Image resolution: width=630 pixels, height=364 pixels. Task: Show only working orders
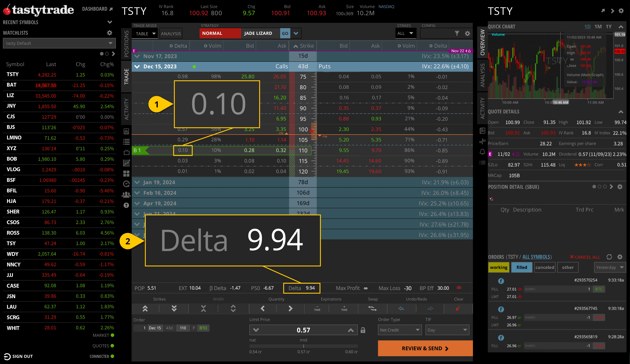(499, 267)
